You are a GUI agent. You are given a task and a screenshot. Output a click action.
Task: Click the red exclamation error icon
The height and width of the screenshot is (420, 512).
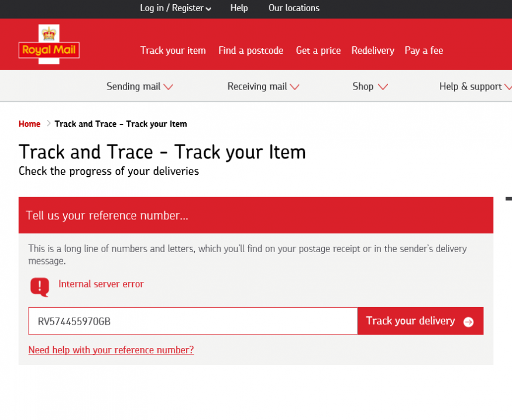[x=39, y=286]
